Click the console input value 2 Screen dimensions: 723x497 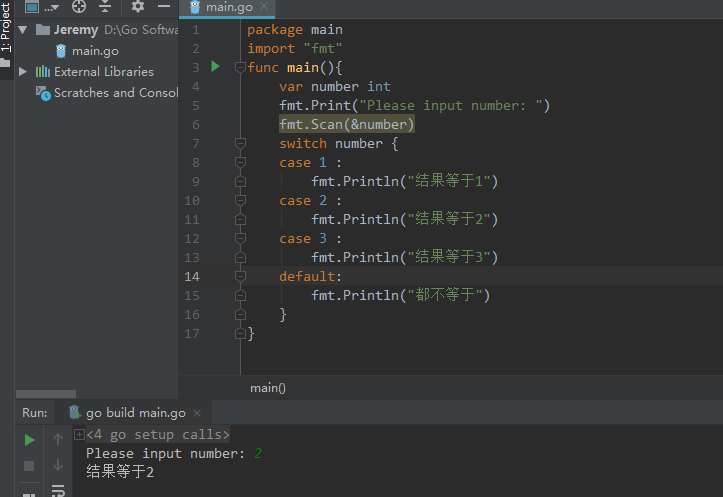point(258,454)
